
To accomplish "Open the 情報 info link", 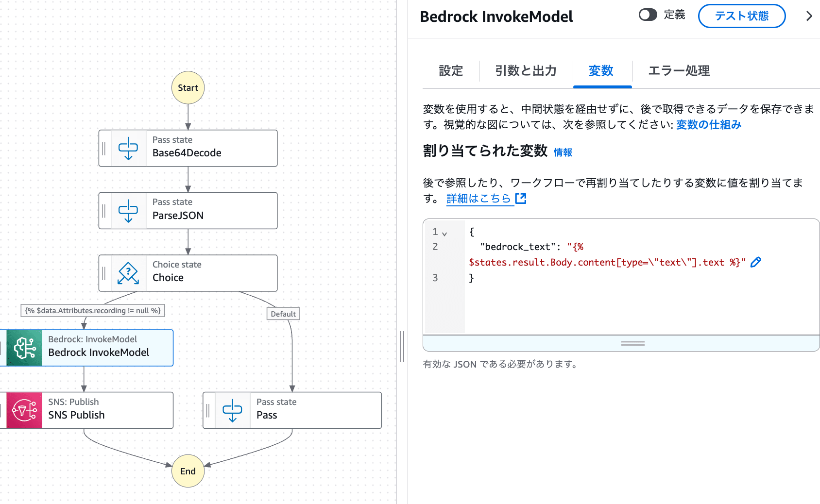I will coord(563,152).
